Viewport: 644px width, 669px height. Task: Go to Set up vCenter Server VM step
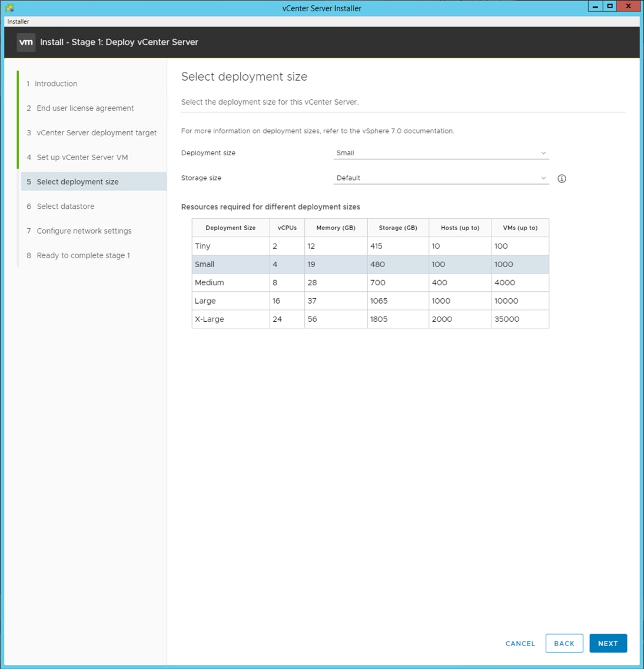(x=77, y=158)
